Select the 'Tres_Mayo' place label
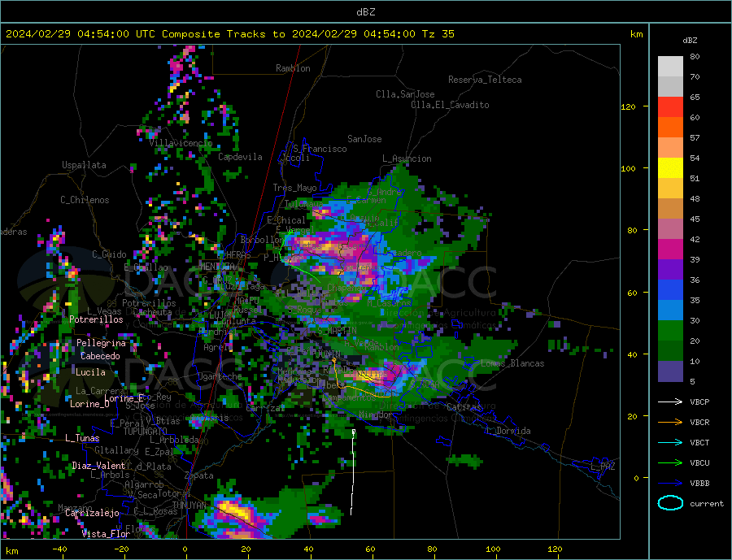 294,188
